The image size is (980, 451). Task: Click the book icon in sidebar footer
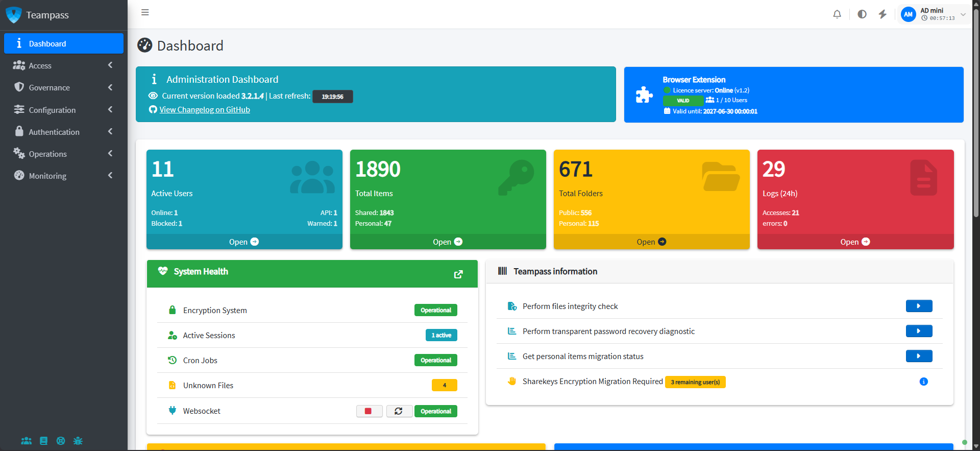click(x=44, y=441)
